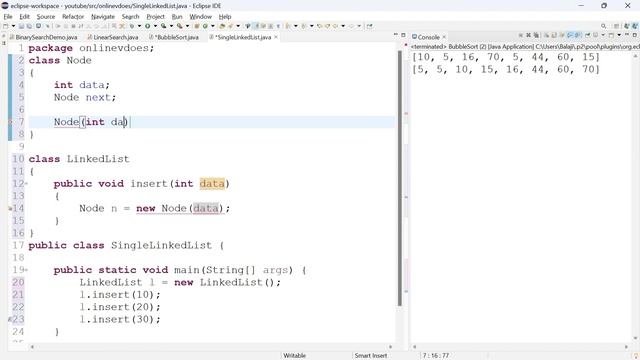This screenshot has height=360, width=640.
Task: Click the Writable status bar entry
Action: tap(295, 356)
